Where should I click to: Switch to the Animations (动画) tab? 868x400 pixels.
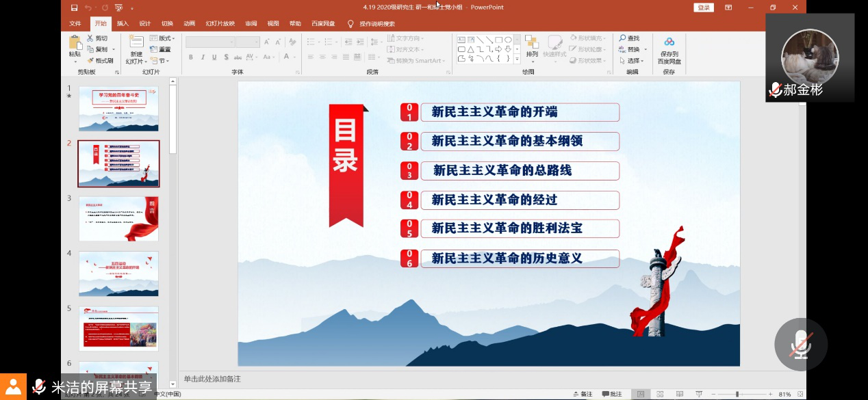pos(190,23)
